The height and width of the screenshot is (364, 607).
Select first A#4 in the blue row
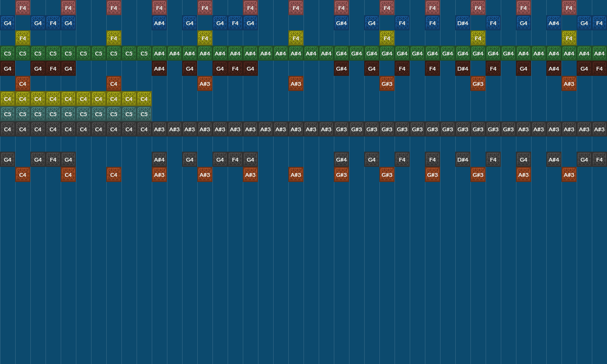tap(159, 23)
